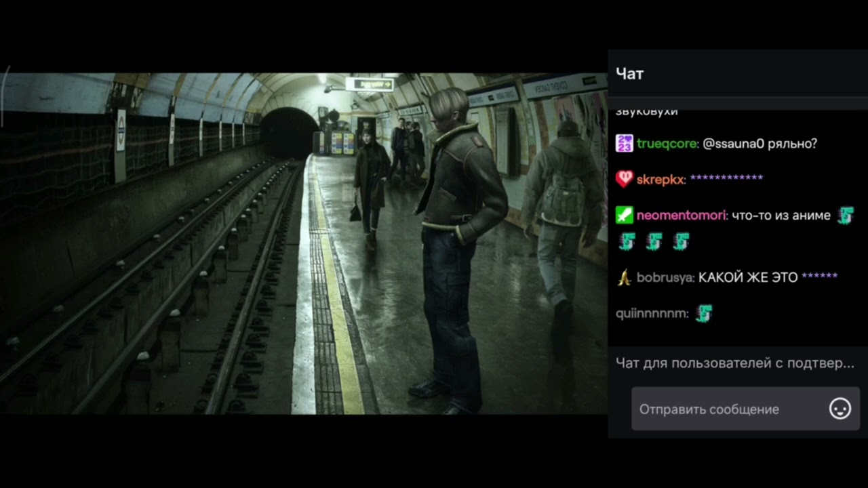Click neomentomori's green sword badge icon

click(x=624, y=216)
